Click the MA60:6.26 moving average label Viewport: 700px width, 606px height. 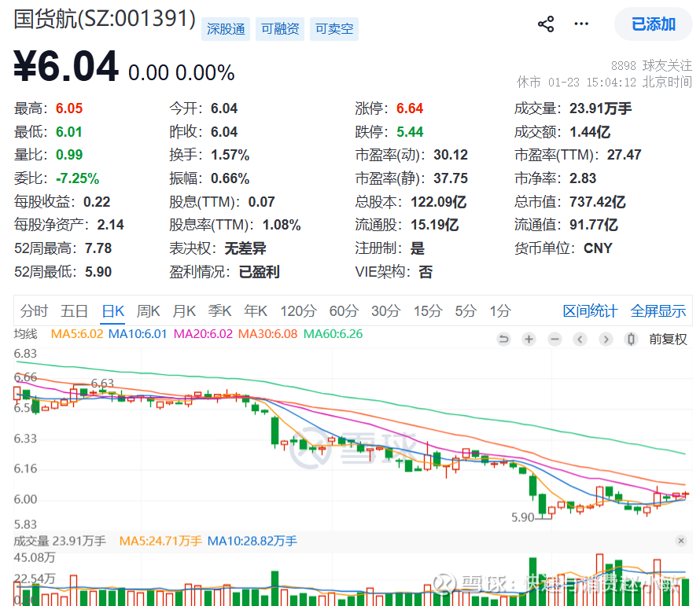point(333,334)
